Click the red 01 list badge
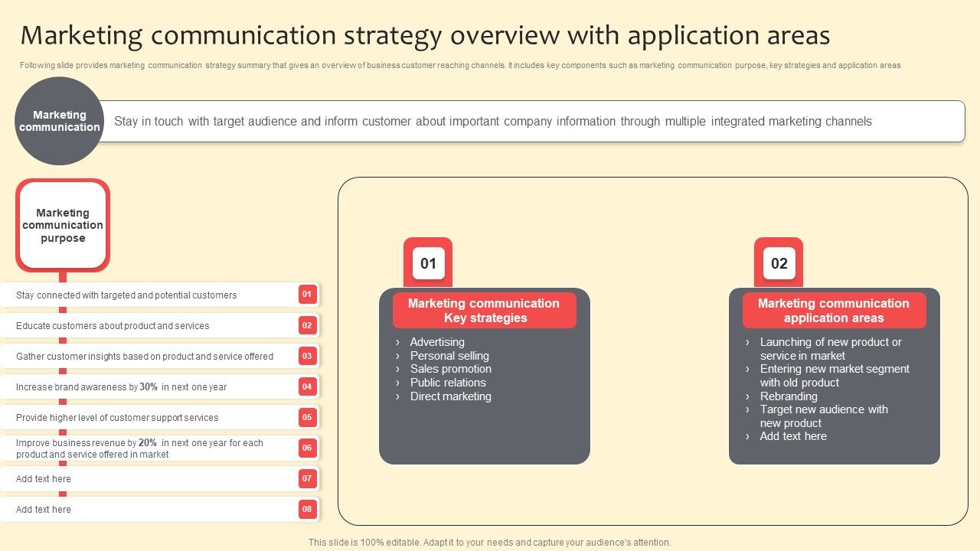The height and width of the screenshot is (551, 980). 307,295
